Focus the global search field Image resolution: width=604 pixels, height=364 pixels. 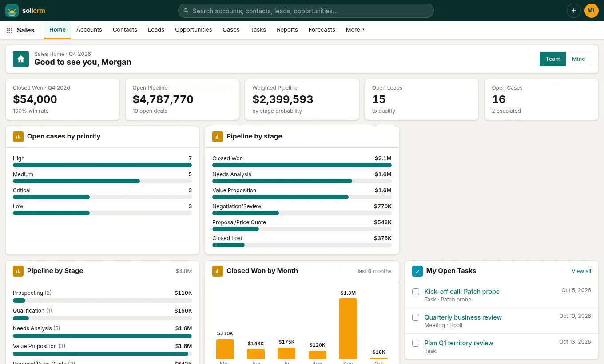click(x=306, y=11)
